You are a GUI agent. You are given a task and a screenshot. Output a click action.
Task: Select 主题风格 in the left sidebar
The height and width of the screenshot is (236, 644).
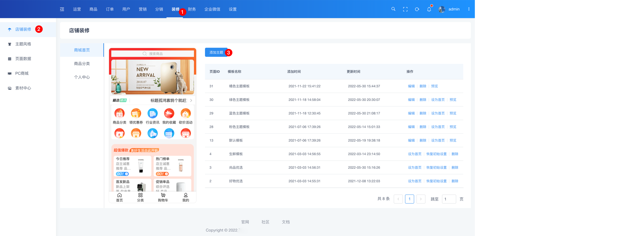point(23,44)
